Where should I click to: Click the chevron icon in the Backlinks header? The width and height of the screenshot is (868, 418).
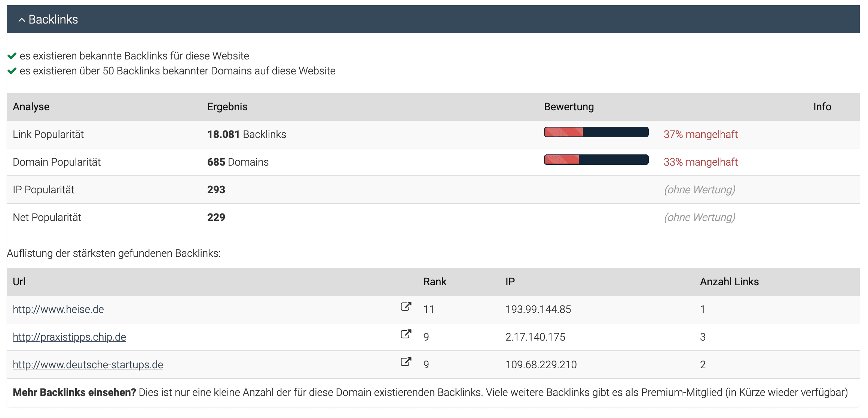click(22, 20)
